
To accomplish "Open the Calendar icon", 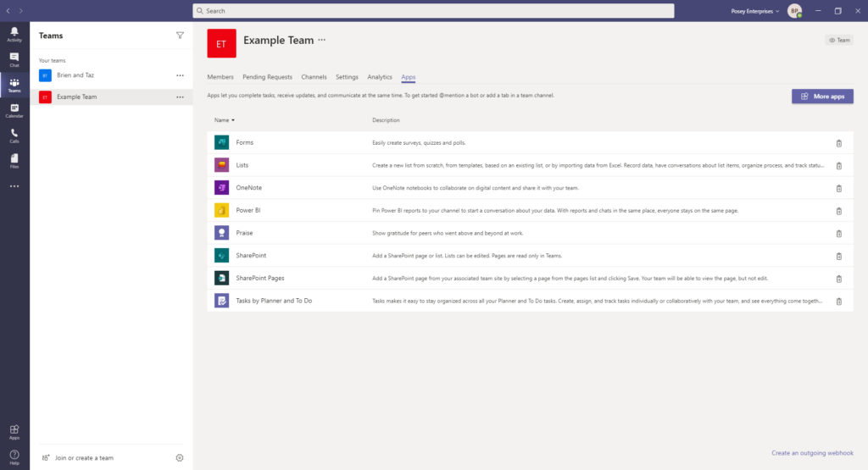I will pyautogui.click(x=14, y=111).
